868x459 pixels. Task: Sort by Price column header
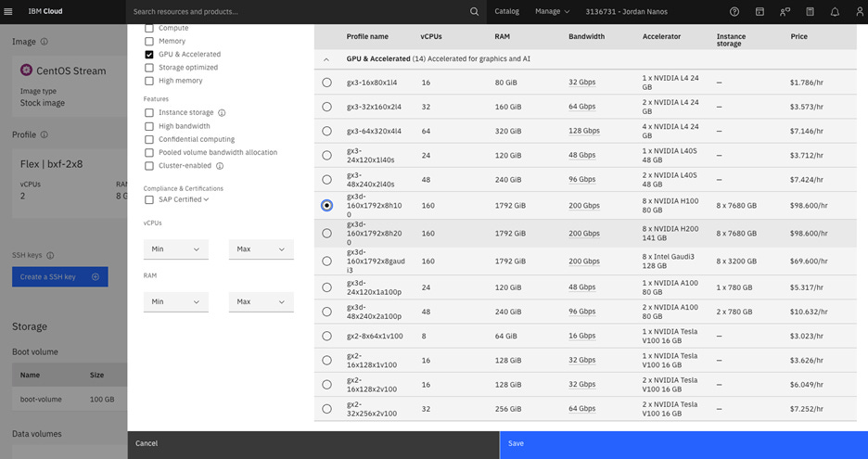798,36
